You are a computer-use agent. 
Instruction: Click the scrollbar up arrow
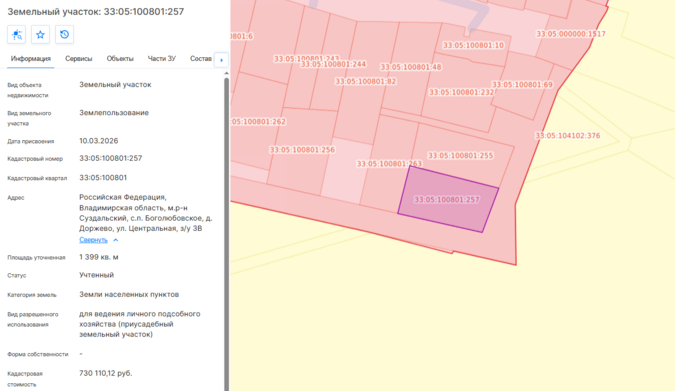[226, 74]
